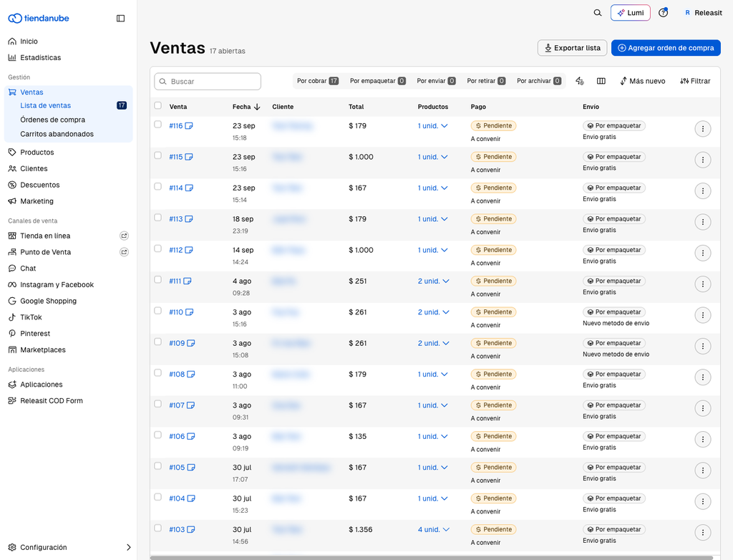This screenshot has height=560, width=733.
Task: Open the Más nuevo sort dropdown
Action: pyautogui.click(x=643, y=81)
